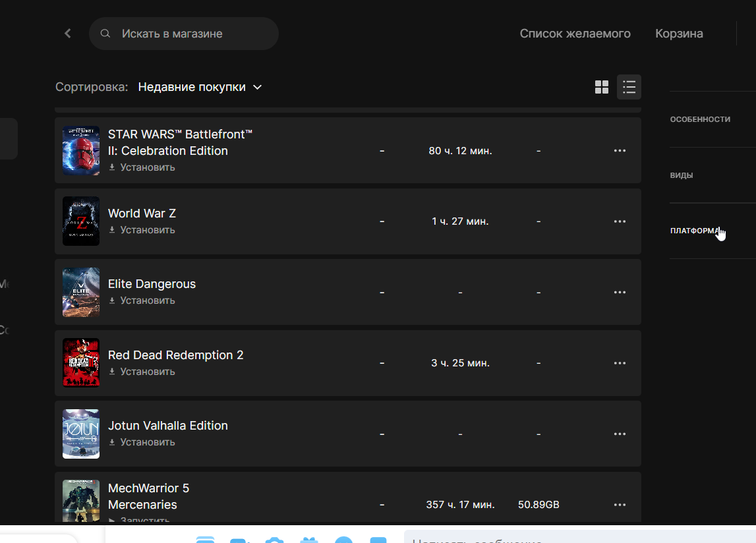Click the '80 ч. 12 мин.' playtime
This screenshot has width=756, height=543.
point(461,150)
